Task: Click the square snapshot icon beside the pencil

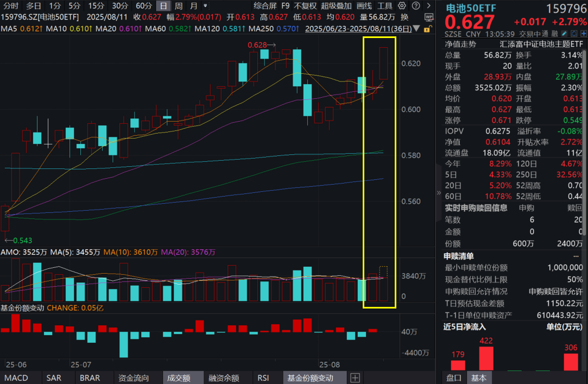Action: point(574,34)
